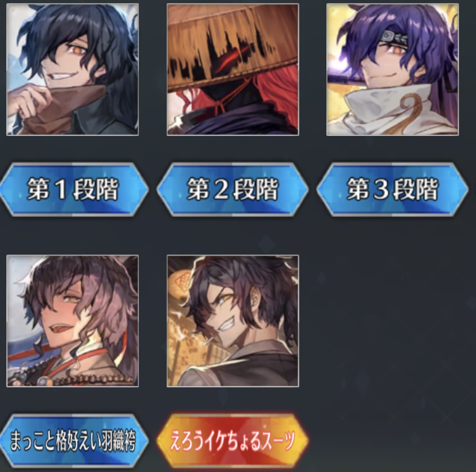Select the blushing character portrait in haori
The image size is (476, 472).
click(x=73, y=321)
